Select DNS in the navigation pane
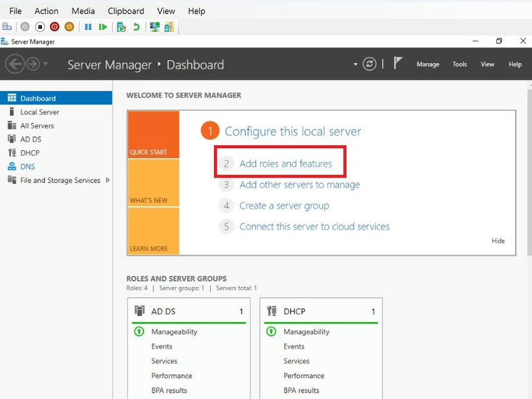Screen dimensions: 532x399 [29, 166]
